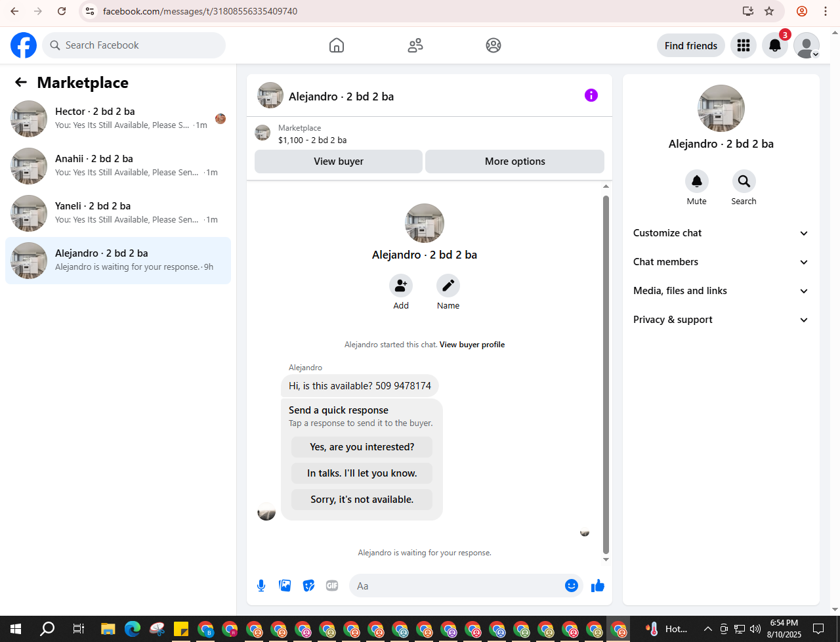Open taskbar clock showing 6:54 PM
This screenshot has width=840, height=642.
coord(784,629)
